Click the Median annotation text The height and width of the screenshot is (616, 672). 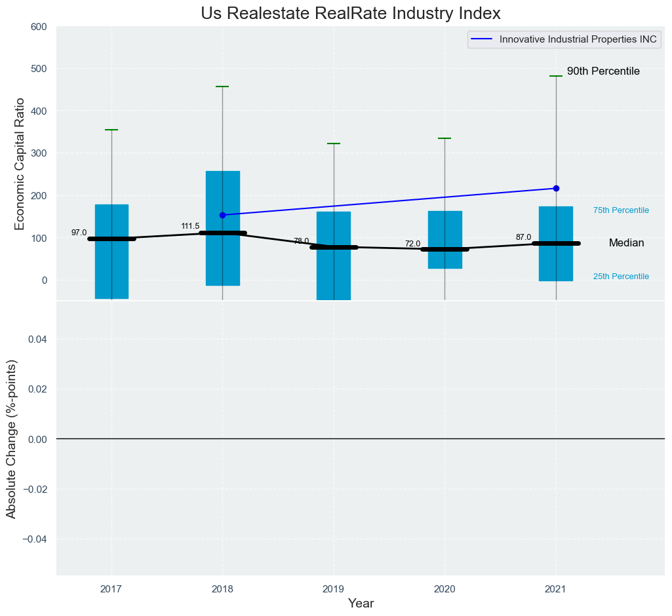click(x=626, y=243)
